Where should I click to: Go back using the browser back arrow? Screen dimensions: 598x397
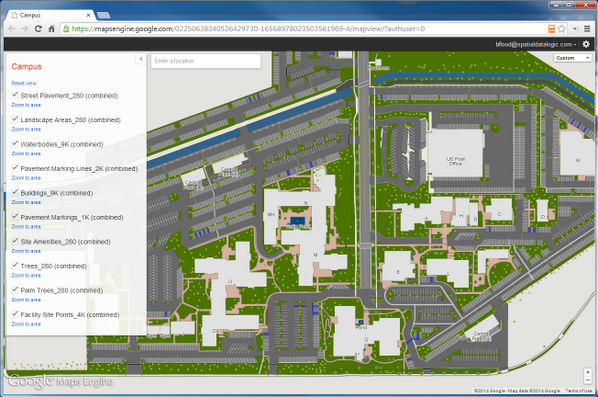tap(12, 29)
